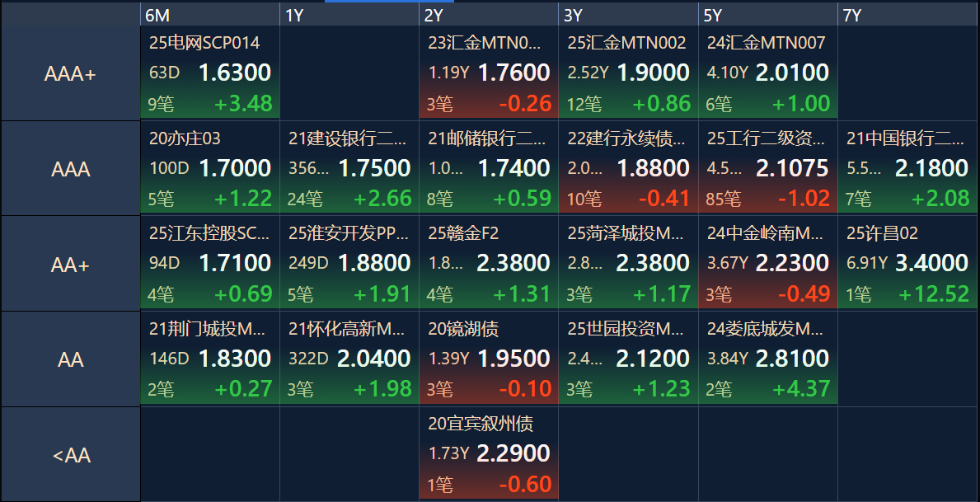Open the 20镜湖债 bond tile
The width and height of the screenshot is (980, 502).
(x=489, y=359)
